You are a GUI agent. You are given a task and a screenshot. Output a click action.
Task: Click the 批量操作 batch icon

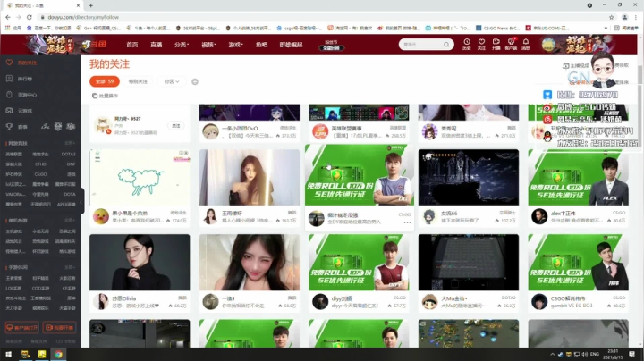tap(95, 96)
